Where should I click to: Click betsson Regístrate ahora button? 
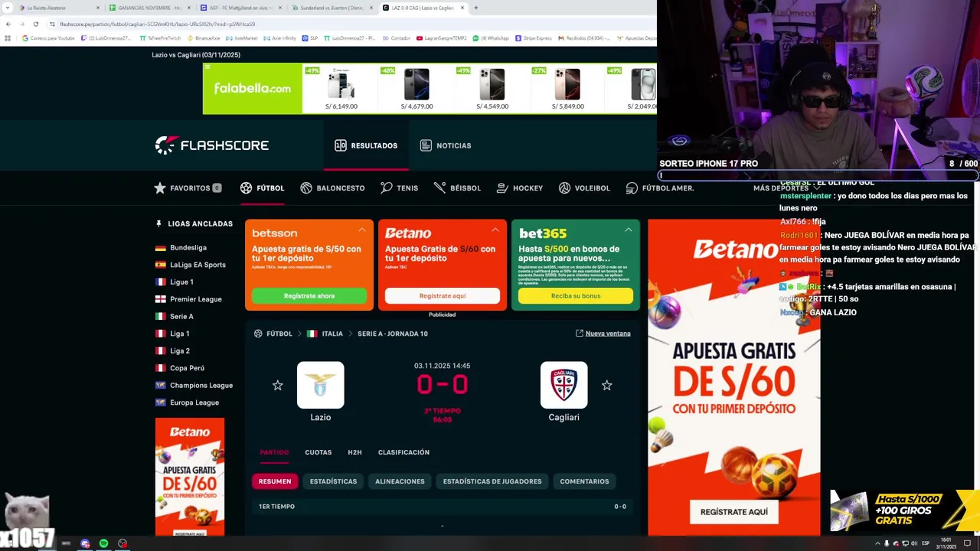click(x=309, y=296)
